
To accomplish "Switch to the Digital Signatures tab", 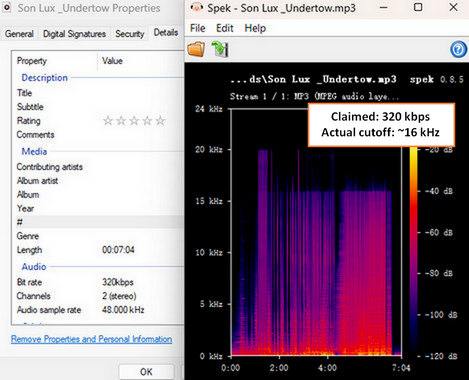I will [x=74, y=34].
